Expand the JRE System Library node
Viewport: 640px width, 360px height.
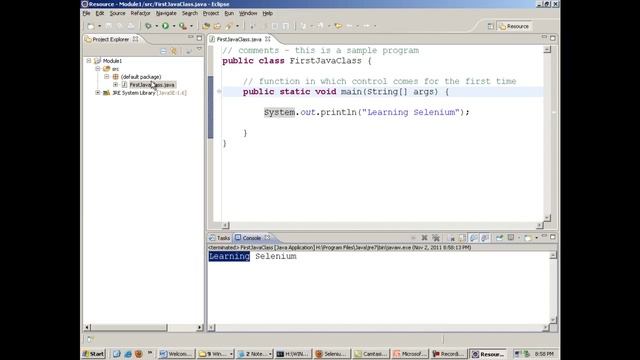pyautogui.click(x=98, y=93)
